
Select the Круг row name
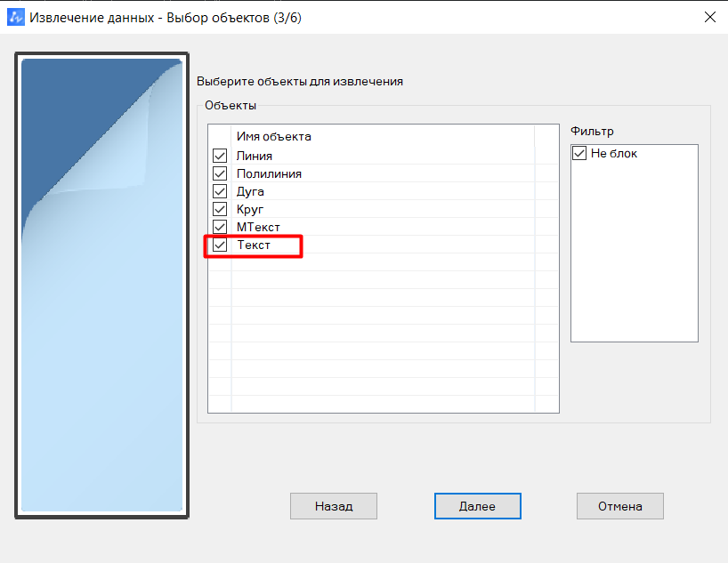tap(250, 209)
